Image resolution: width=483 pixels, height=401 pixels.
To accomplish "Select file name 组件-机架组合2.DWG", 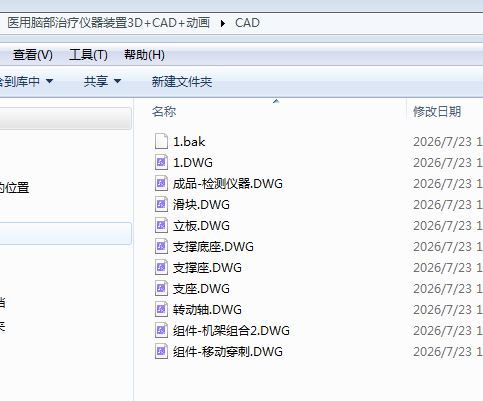I will click(x=231, y=331).
